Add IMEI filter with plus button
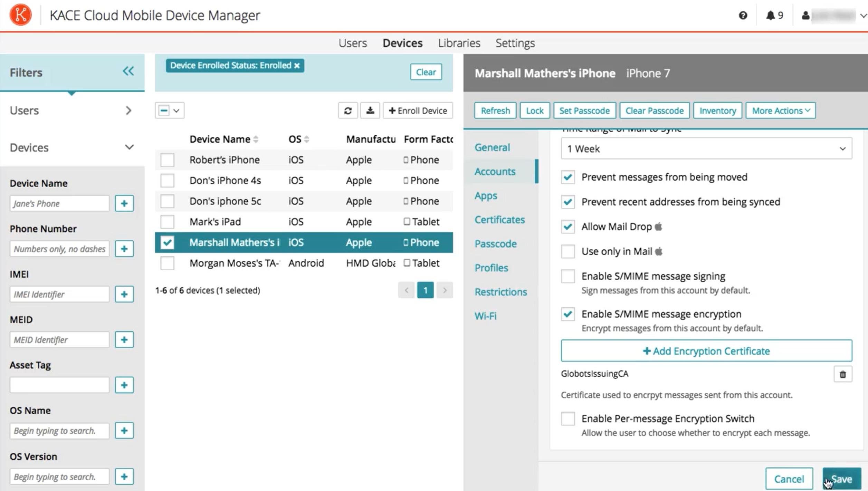Image resolution: width=868 pixels, height=491 pixels. (124, 294)
